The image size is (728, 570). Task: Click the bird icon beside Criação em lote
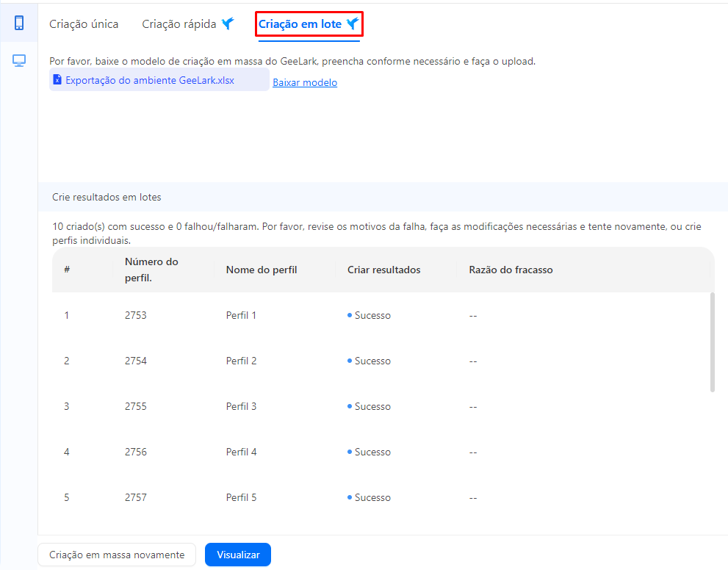coord(353,24)
